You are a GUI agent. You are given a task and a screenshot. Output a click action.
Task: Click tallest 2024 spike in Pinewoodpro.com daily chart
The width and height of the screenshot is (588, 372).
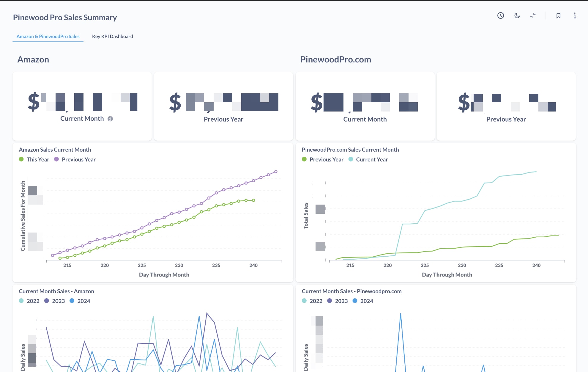[x=401, y=314]
